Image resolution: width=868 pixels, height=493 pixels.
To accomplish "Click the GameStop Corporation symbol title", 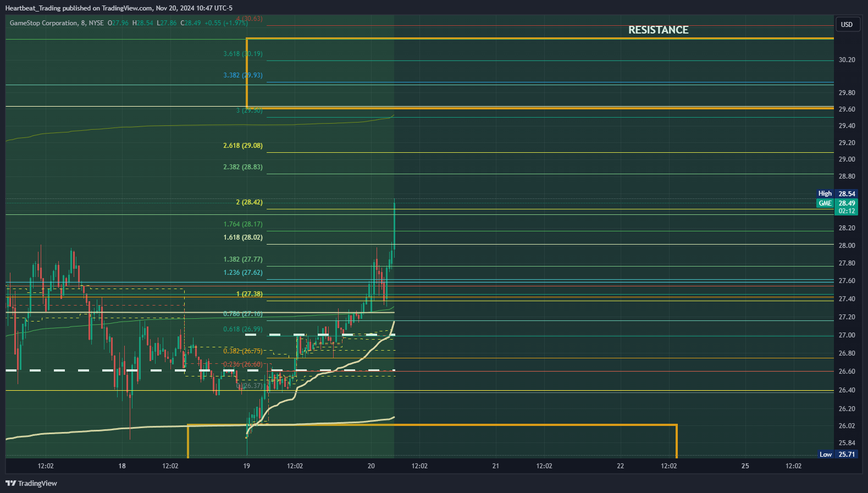I will [44, 23].
